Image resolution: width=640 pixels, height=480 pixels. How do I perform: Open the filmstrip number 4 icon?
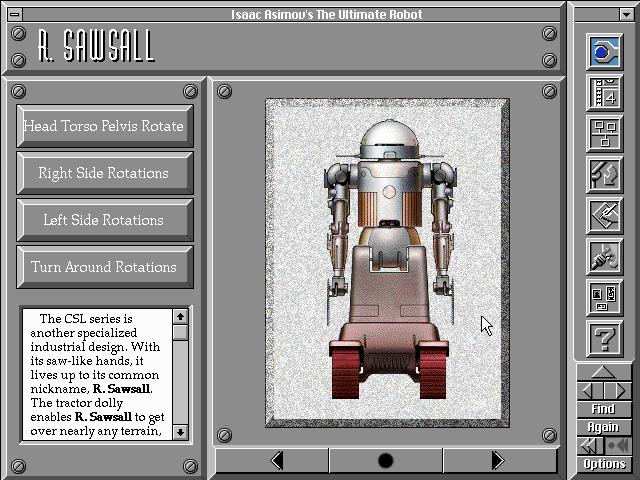point(604,93)
